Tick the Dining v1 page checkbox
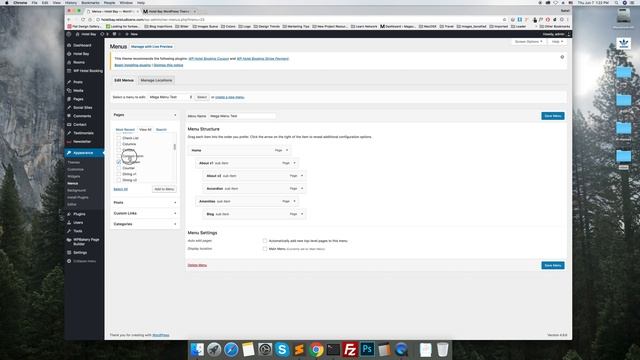 [x=119, y=174]
